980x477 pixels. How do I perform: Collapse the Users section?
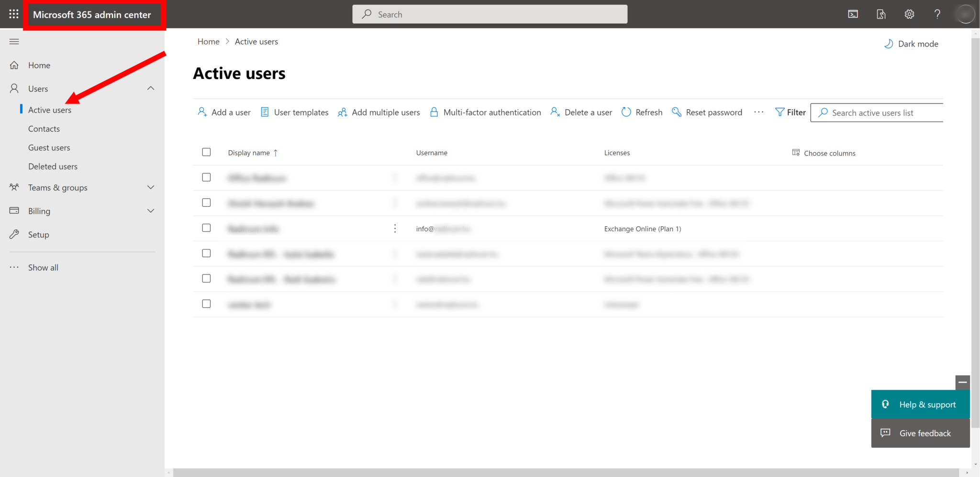pyautogui.click(x=151, y=88)
